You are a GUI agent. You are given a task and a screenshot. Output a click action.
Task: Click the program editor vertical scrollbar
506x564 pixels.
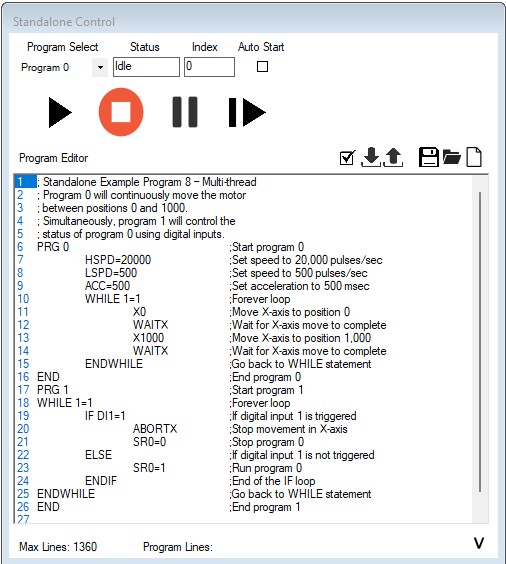tap(480, 348)
